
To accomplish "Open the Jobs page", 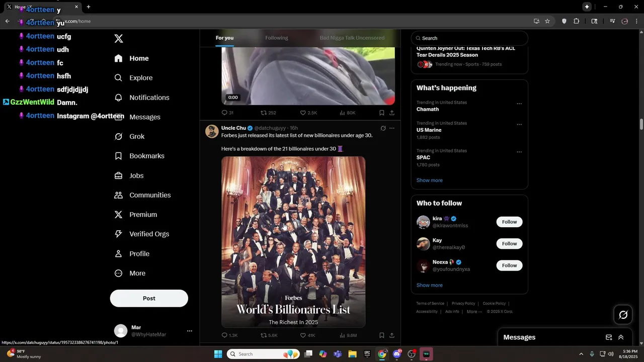I will pos(129,175).
